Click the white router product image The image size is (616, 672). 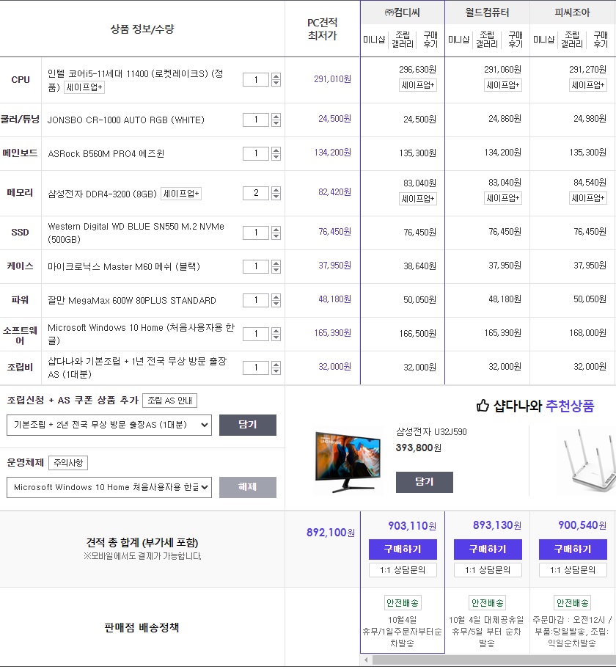coord(589,460)
